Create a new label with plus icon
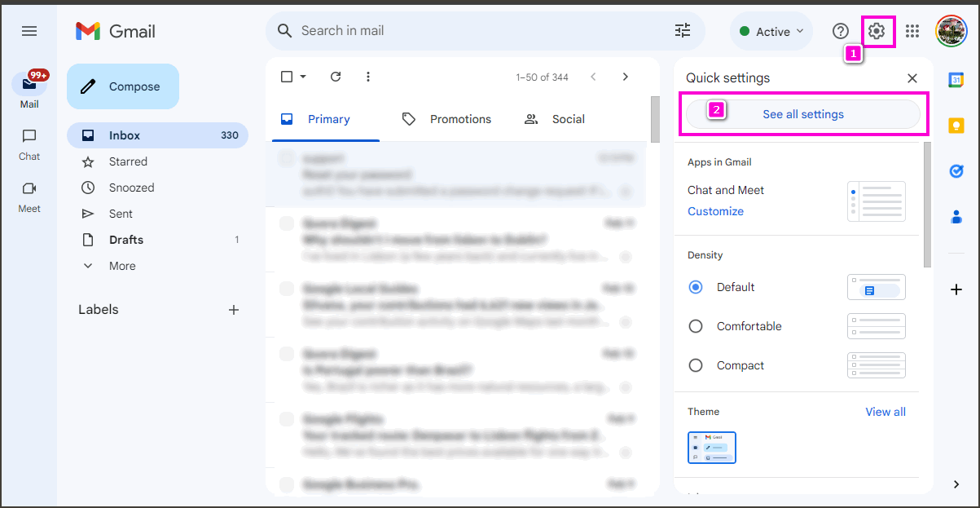 pyautogui.click(x=234, y=310)
